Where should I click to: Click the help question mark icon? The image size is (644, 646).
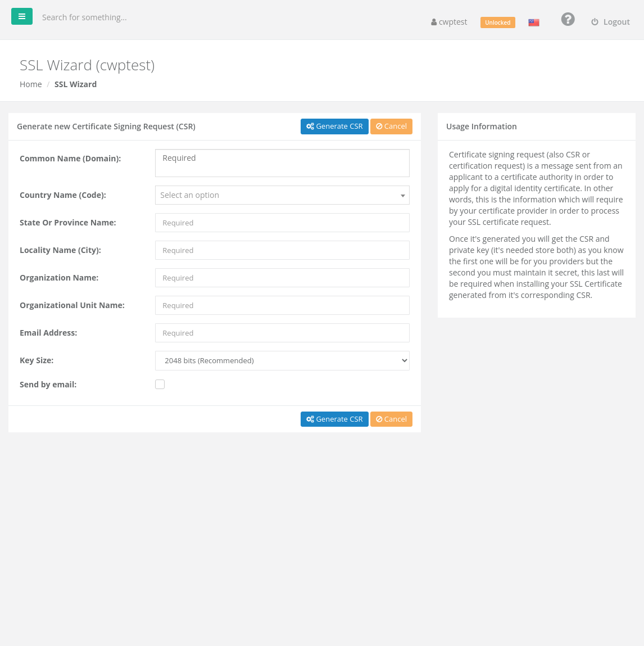pyautogui.click(x=568, y=19)
